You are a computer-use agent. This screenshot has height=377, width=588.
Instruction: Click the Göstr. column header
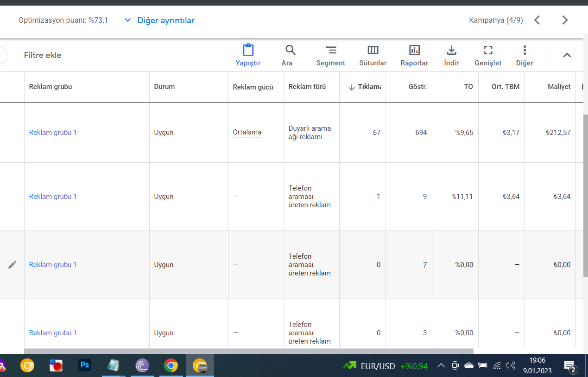(417, 87)
